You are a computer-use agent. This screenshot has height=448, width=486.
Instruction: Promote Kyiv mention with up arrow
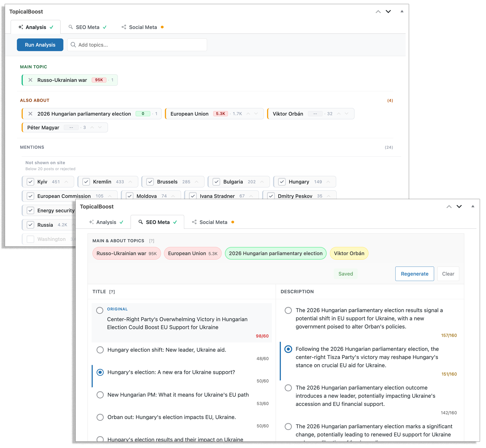click(x=66, y=182)
